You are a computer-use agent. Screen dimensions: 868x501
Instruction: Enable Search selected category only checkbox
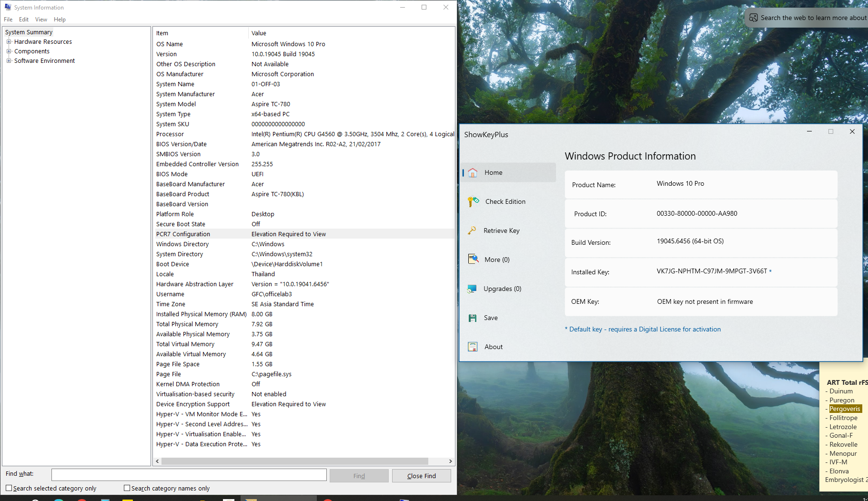[9, 488]
